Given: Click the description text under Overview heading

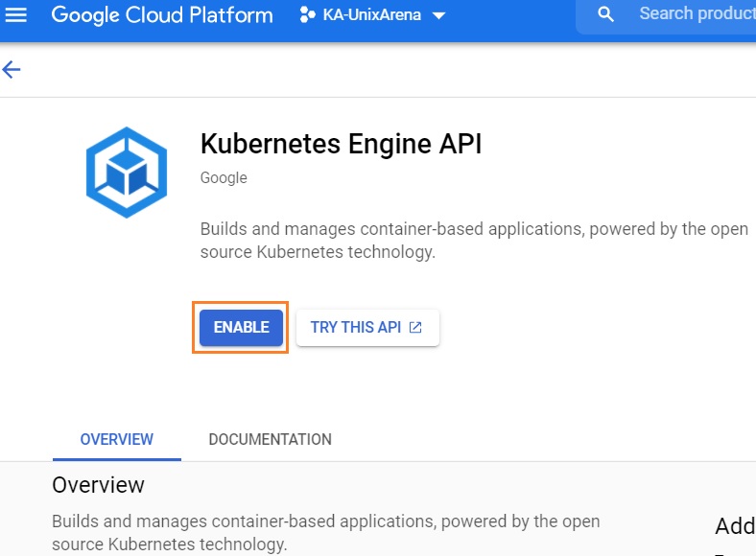Looking at the screenshot, I should [x=326, y=532].
